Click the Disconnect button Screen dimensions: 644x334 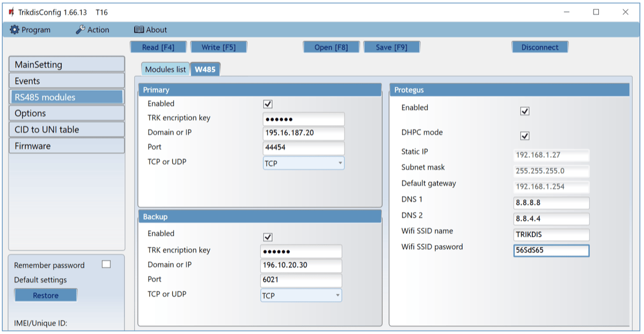(539, 47)
